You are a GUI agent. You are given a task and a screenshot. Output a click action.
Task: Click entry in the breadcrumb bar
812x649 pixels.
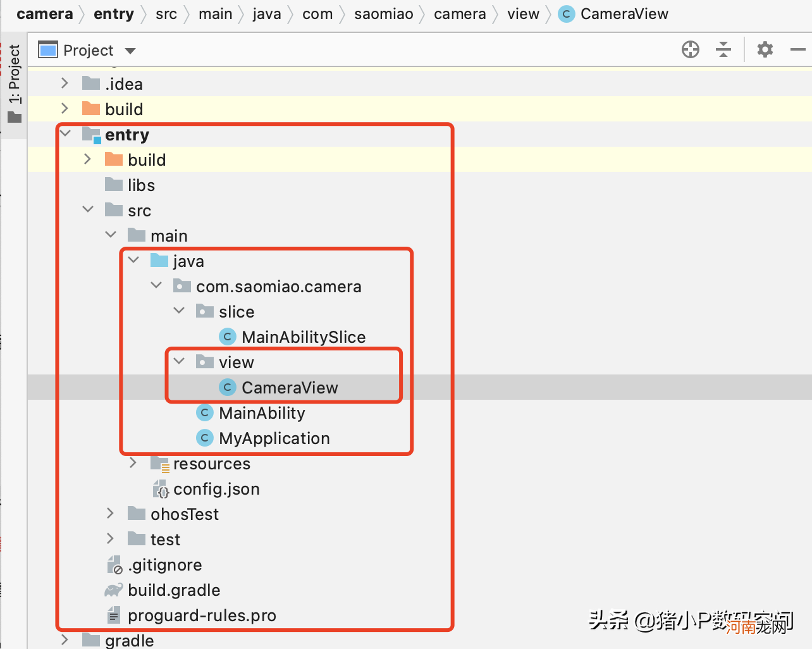coord(114,14)
